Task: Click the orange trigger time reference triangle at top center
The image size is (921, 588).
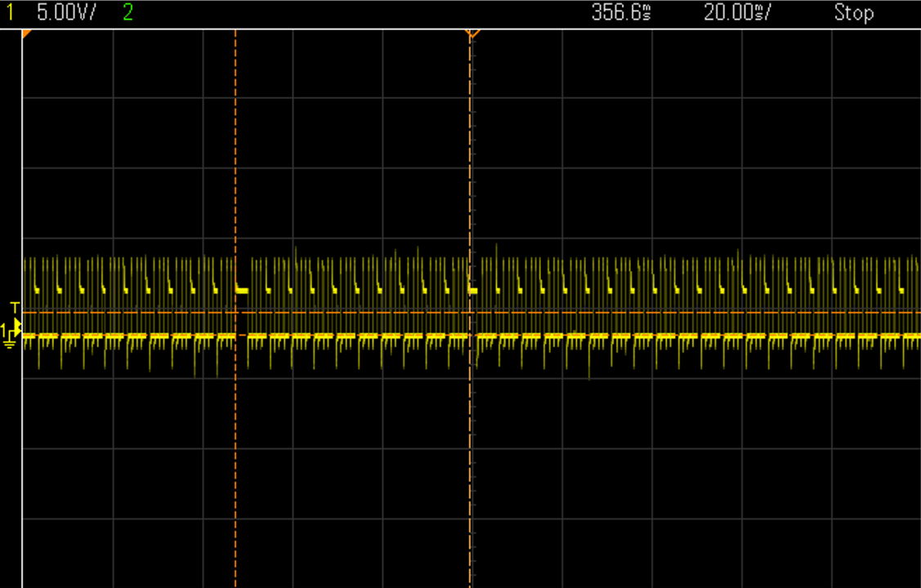Action: [x=471, y=33]
